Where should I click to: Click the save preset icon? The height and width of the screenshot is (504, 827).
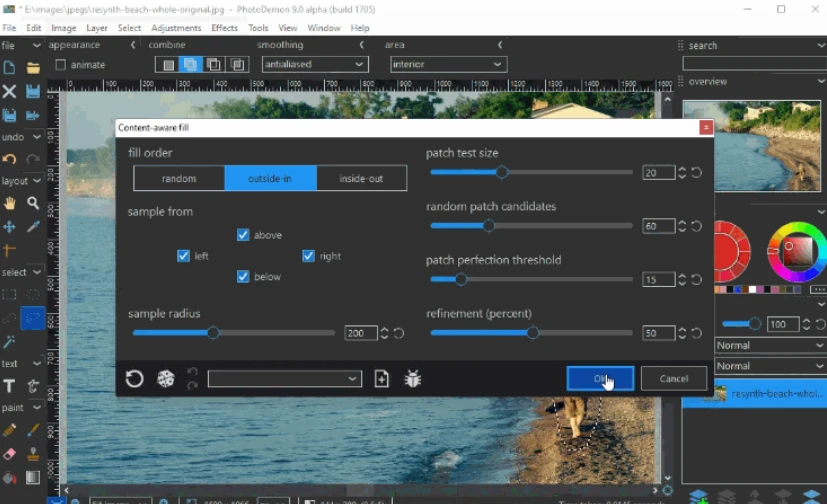[382, 379]
